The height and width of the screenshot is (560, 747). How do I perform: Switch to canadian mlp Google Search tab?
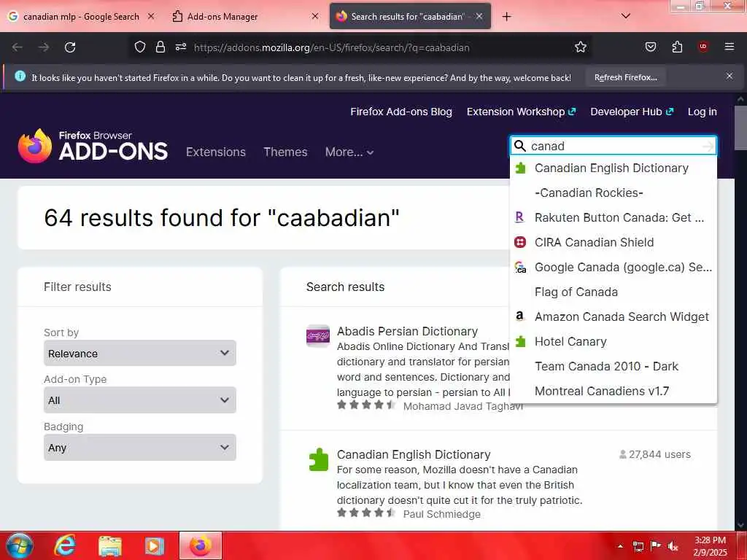tap(81, 16)
